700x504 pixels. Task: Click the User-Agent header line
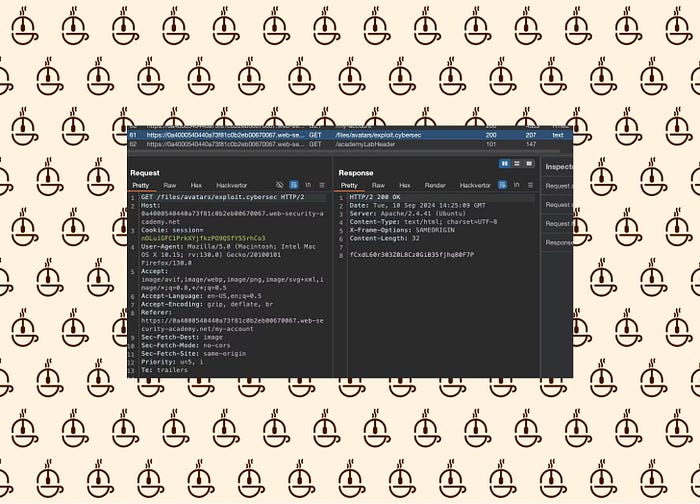(229, 254)
